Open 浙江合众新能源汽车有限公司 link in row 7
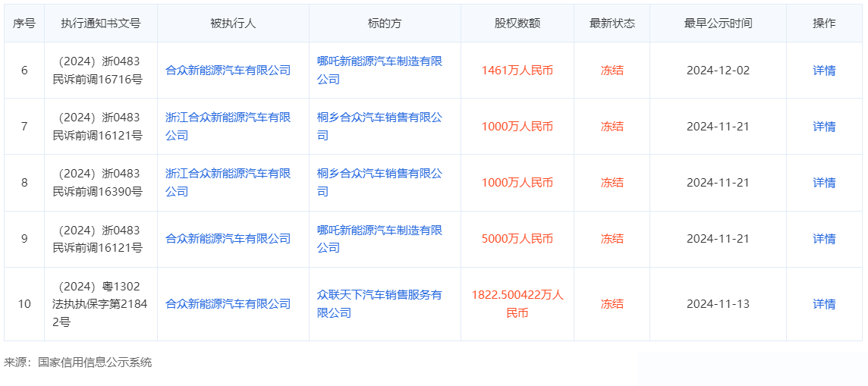Screen dimensions: 868x386 [x=228, y=127]
